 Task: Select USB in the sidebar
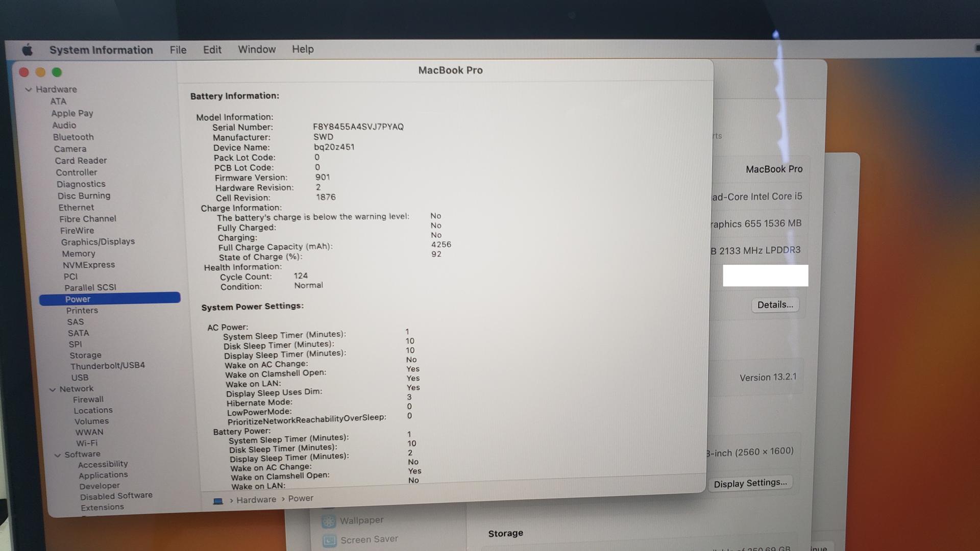80,378
